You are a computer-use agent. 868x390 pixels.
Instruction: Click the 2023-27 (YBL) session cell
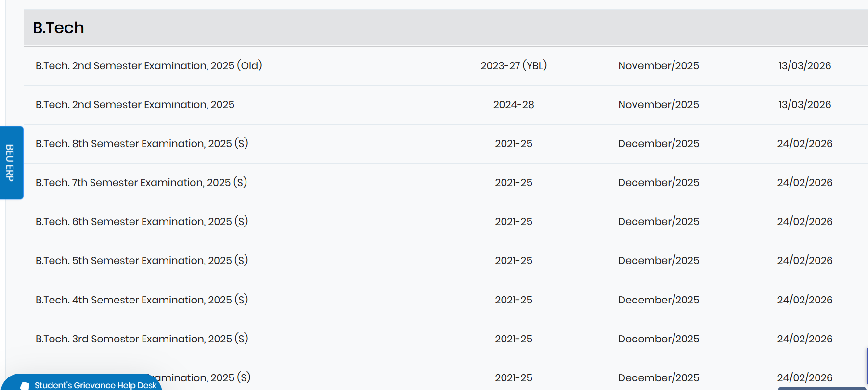coord(514,66)
